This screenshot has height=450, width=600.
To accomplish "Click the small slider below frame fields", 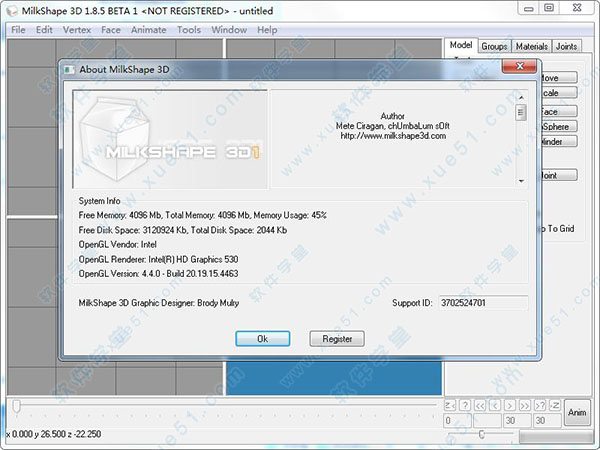I will pyautogui.click(x=482, y=434).
